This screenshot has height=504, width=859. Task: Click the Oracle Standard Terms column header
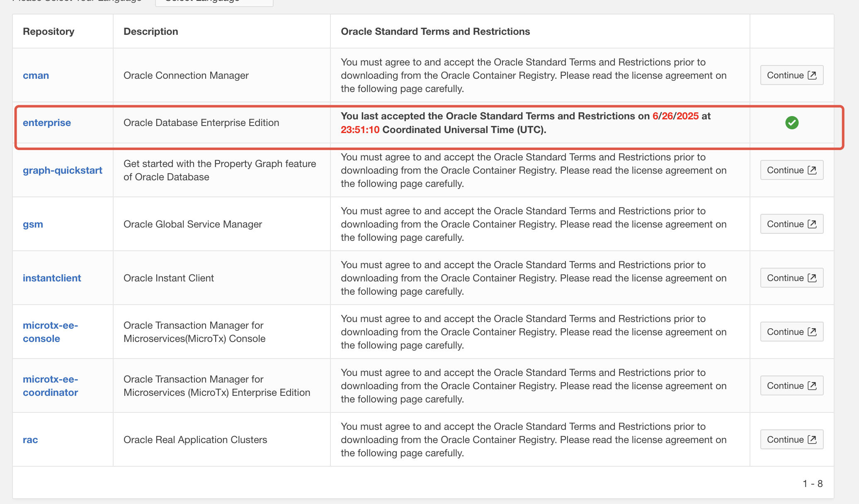click(x=435, y=31)
